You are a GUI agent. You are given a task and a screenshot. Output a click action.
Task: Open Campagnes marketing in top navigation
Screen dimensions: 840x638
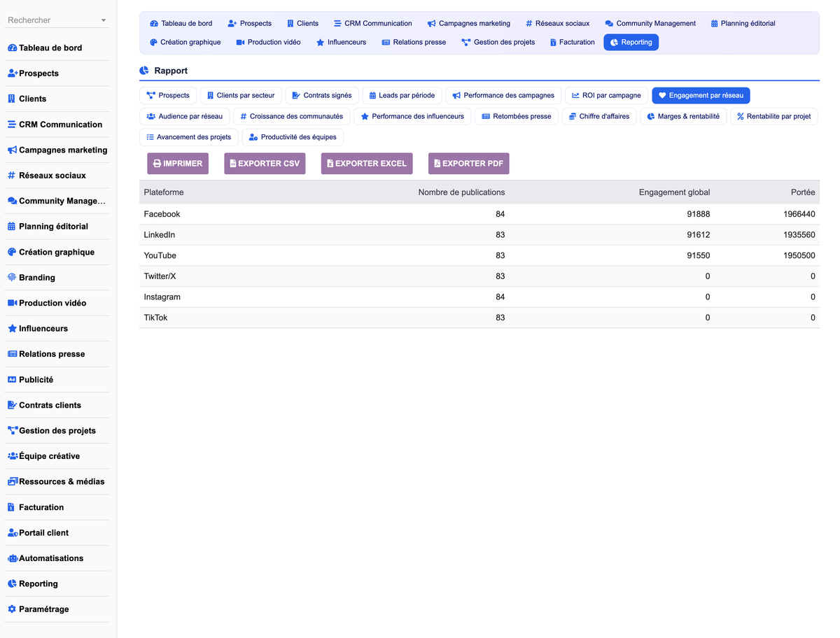point(469,24)
